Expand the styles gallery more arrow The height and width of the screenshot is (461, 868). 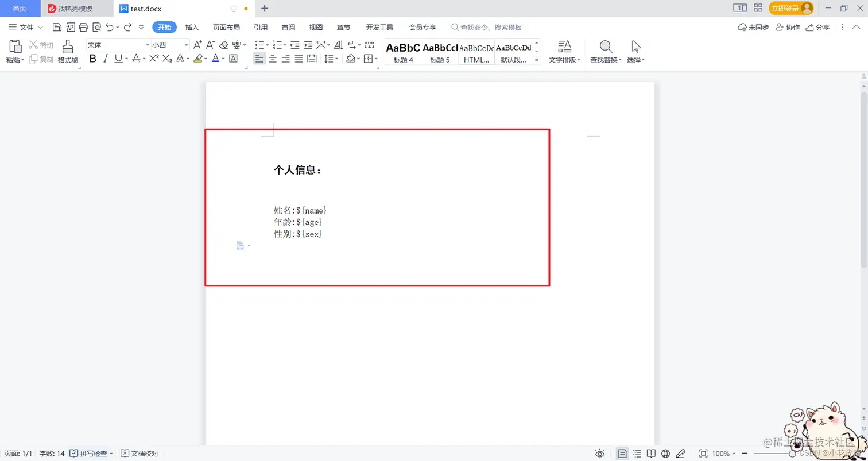pyautogui.click(x=537, y=60)
